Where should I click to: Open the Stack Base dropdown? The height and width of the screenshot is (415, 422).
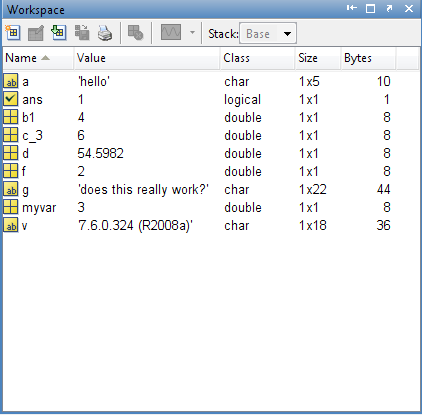click(x=268, y=33)
